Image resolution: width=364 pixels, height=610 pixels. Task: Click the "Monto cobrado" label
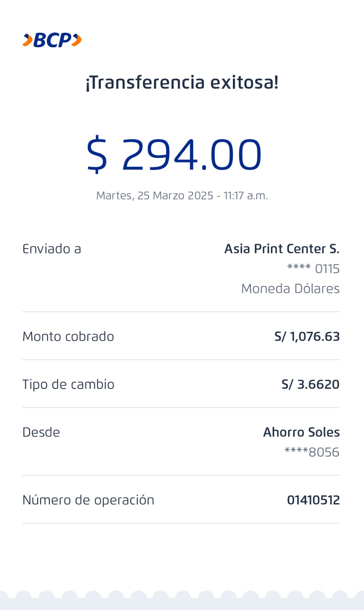tap(68, 337)
